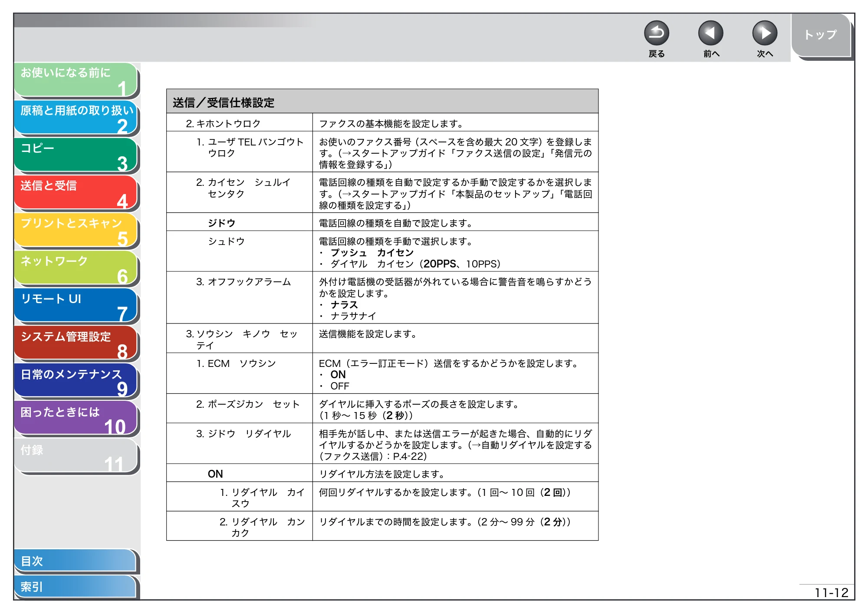
Task: Go to chapter 10 困ったときには tab
Action: tap(76, 419)
